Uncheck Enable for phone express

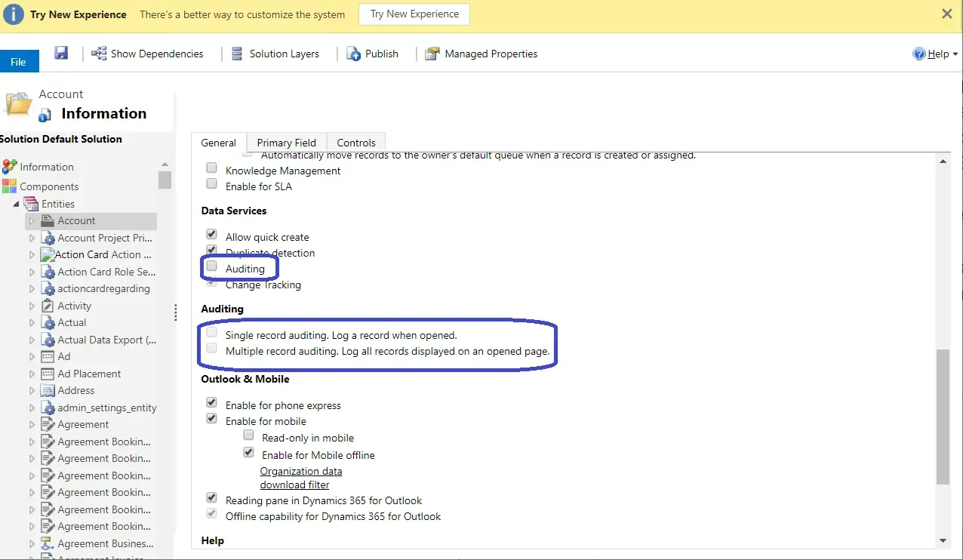211,404
